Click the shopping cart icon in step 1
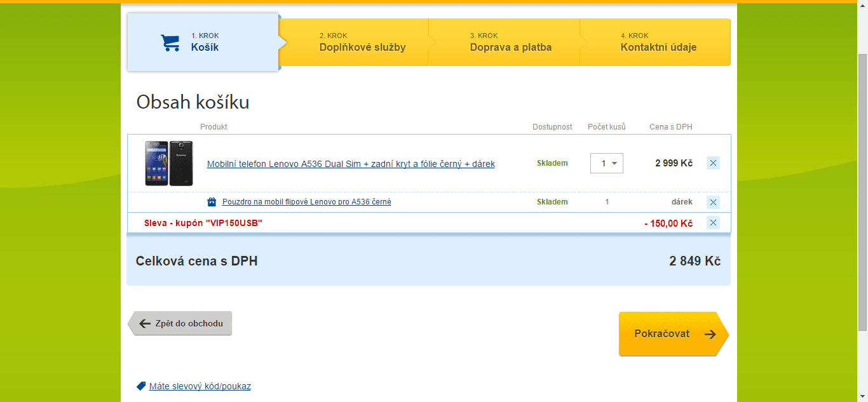 [x=170, y=43]
